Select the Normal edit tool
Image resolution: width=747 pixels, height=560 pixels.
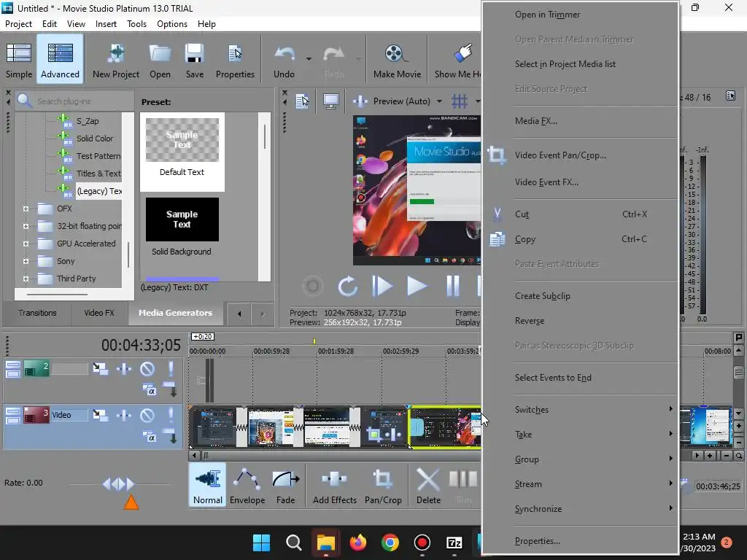(x=208, y=485)
